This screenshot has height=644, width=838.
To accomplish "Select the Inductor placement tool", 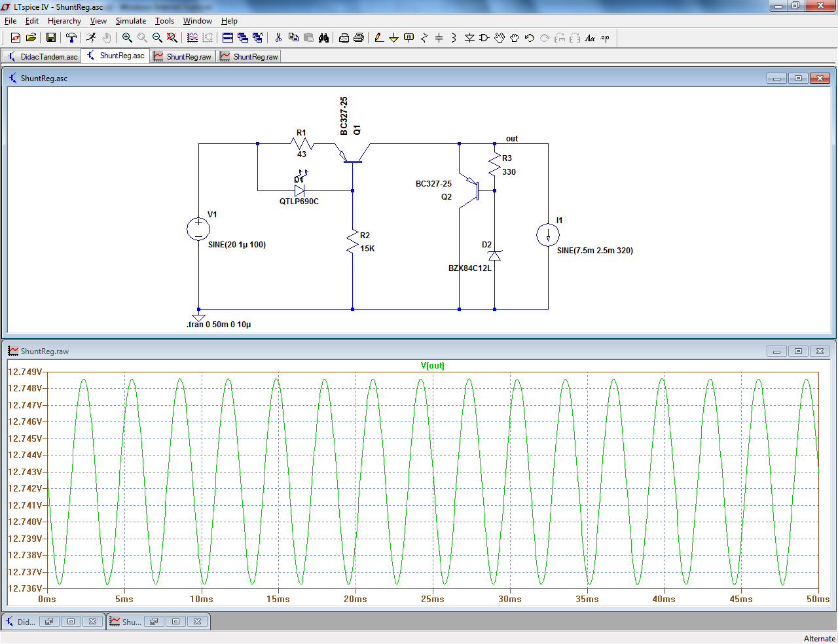I will (x=454, y=38).
